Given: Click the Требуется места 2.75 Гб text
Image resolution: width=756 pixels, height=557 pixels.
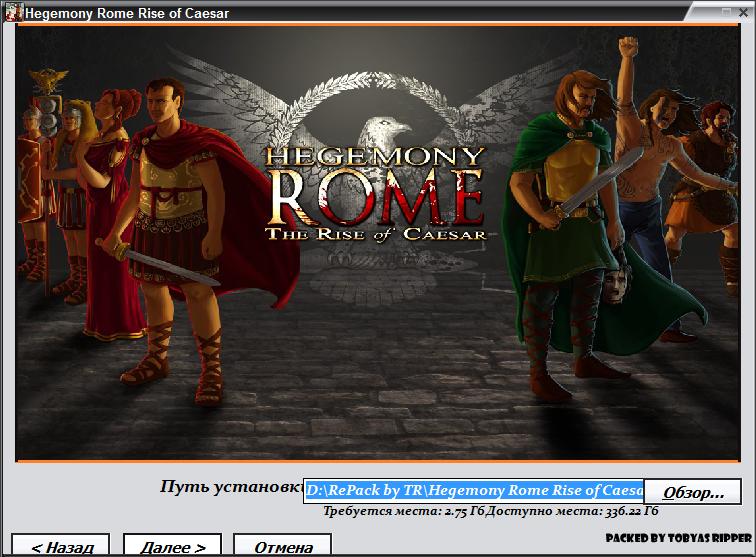Looking at the screenshot, I should (x=404, y=512).
